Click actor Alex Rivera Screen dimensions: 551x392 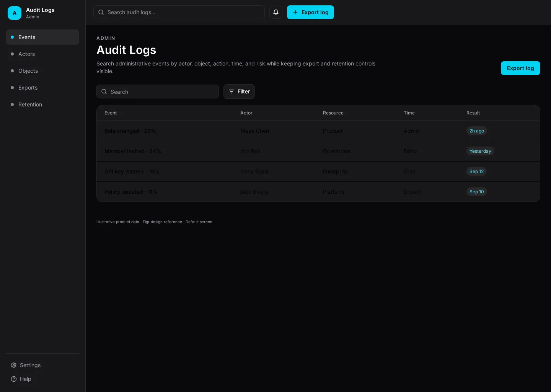tap(254, 192)
